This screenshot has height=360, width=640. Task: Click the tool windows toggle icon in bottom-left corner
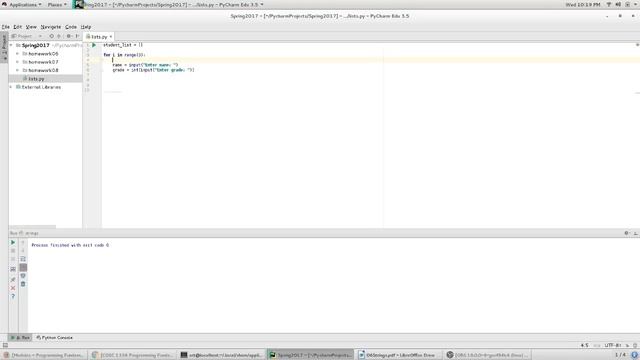(x=5, y=345)
